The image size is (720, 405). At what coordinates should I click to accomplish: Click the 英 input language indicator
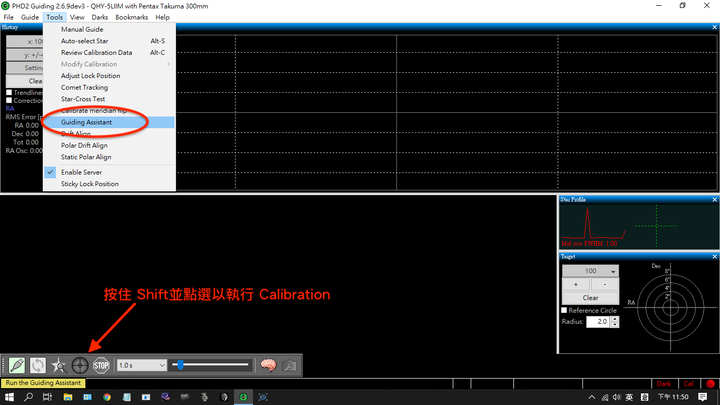pos(629,397)
